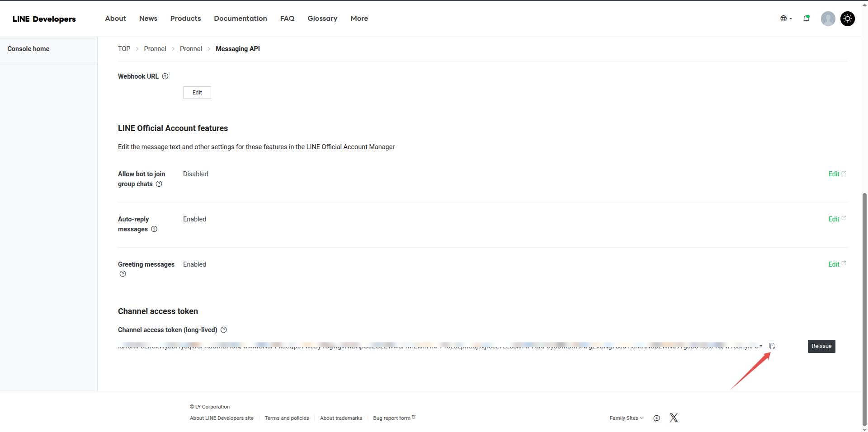Click the Enabled status for Auto-reply messages
The height and width of the screenshot is (432, 868).
[x=194, y=219]
